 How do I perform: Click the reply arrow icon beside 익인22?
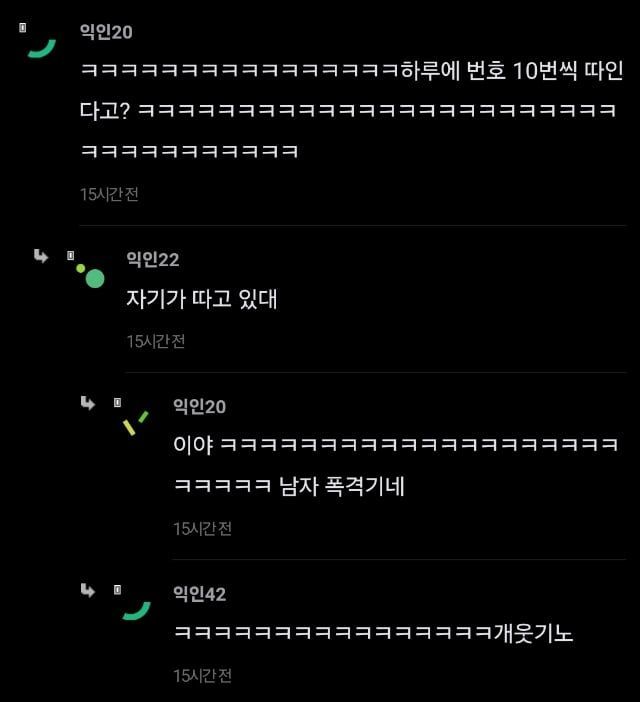41,256
